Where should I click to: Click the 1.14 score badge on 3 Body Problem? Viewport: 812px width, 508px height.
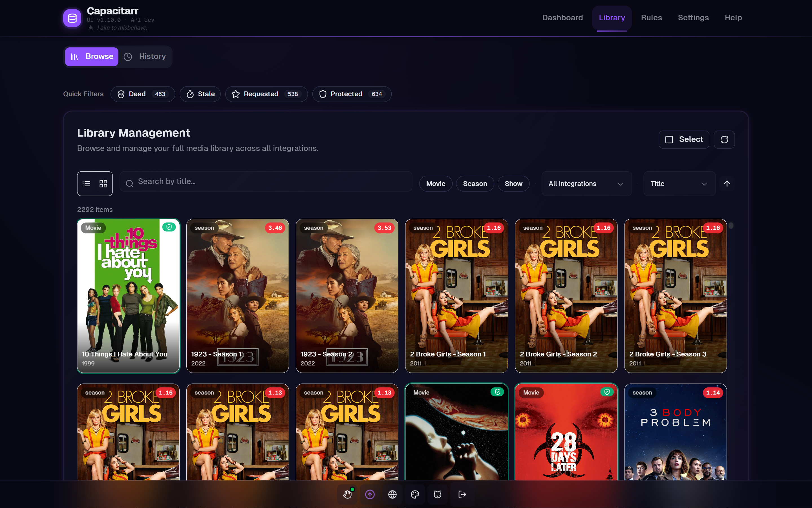pyautogui.click(x=713, y=392)
